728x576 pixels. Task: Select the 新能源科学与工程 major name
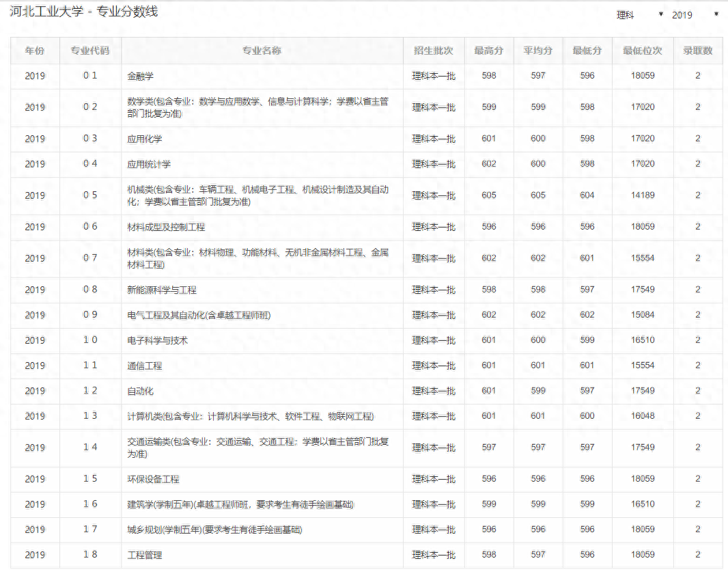162,290
